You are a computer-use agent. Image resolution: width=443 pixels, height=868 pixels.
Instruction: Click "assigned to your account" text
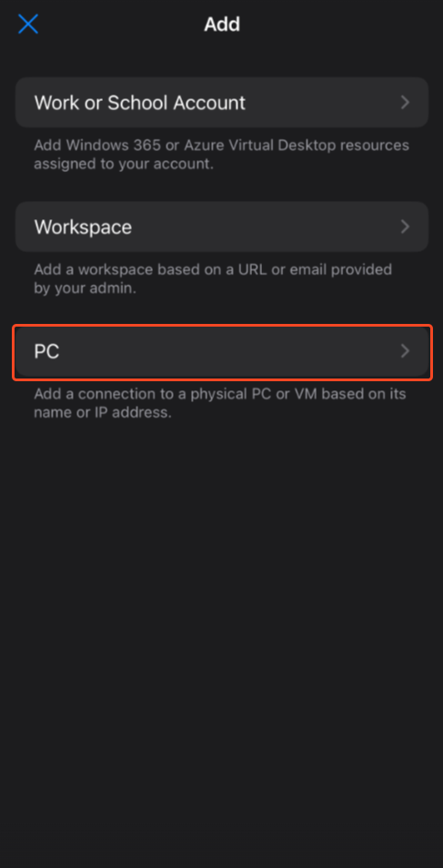point(124,165)
